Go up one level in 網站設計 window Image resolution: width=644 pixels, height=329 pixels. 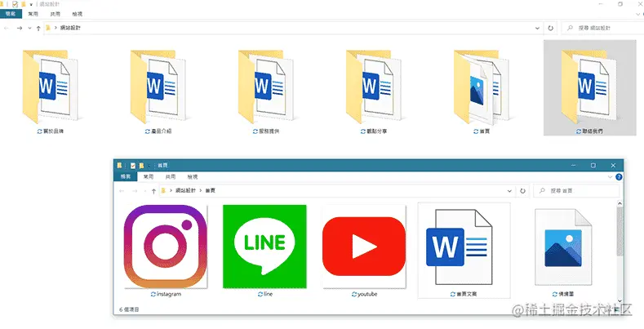(38, 28)
